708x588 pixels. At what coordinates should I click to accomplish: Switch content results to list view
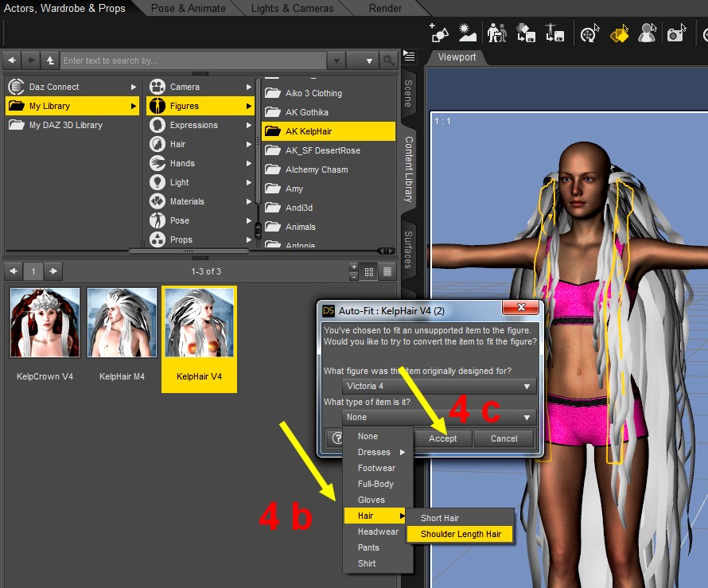387,272
